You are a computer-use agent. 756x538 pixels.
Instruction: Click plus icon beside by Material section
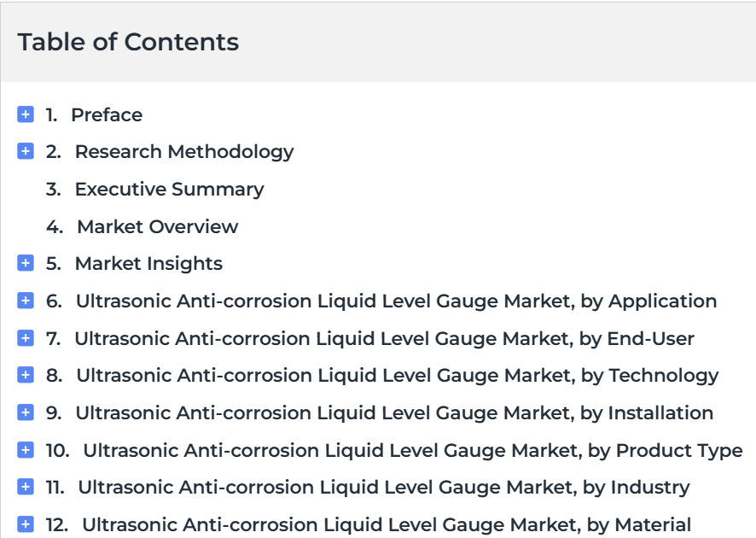click(26, 524)
